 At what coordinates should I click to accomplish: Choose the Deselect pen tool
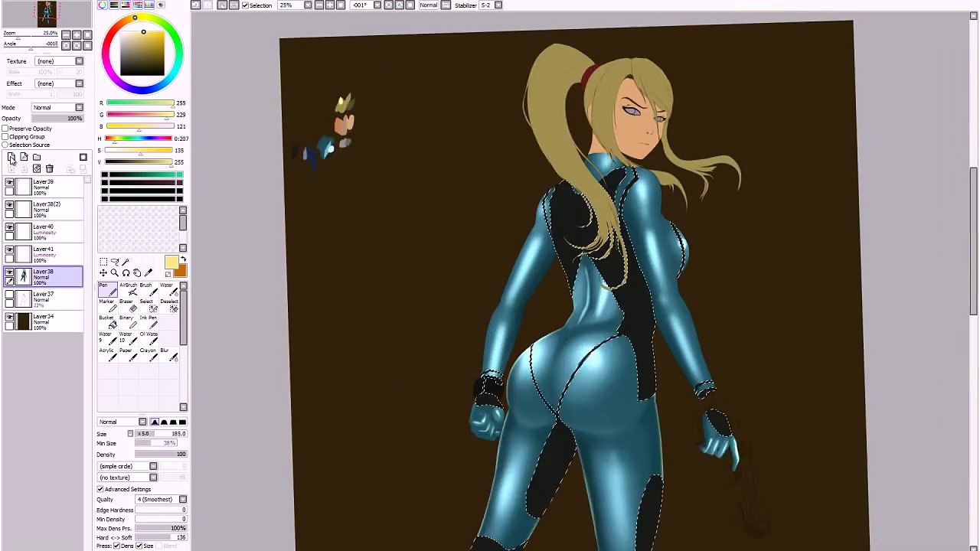pos(168,305)
